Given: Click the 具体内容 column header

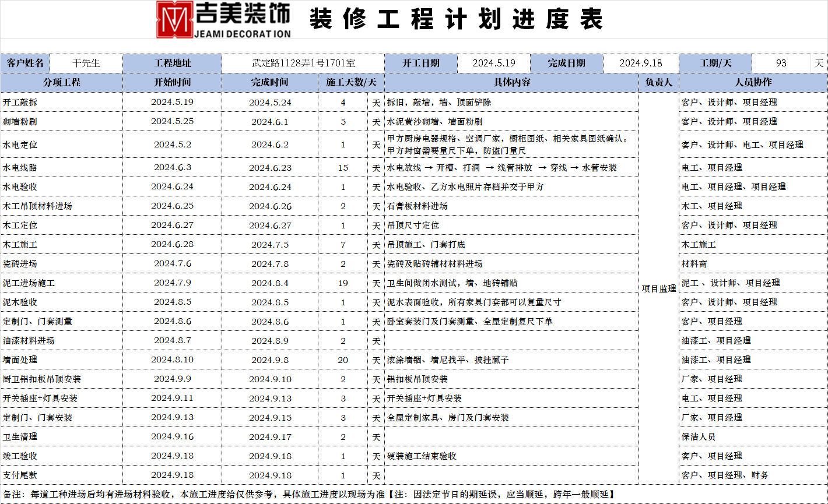Looking at the screenshot, I should click(511, 83).
